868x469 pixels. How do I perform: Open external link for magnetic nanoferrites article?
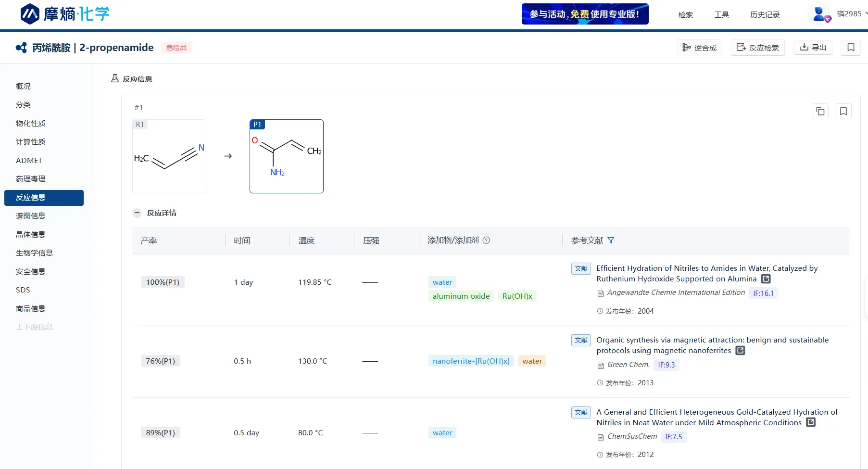click(741, 350)
